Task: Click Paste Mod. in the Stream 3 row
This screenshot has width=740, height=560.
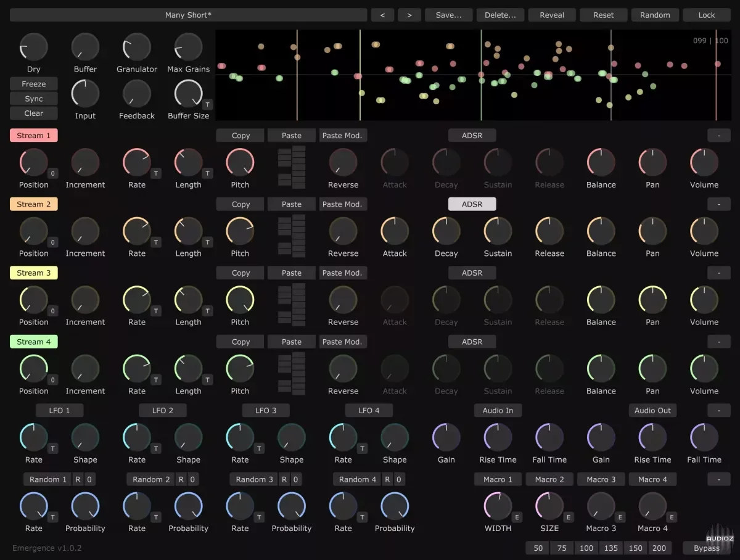Action: coord(343,273)
